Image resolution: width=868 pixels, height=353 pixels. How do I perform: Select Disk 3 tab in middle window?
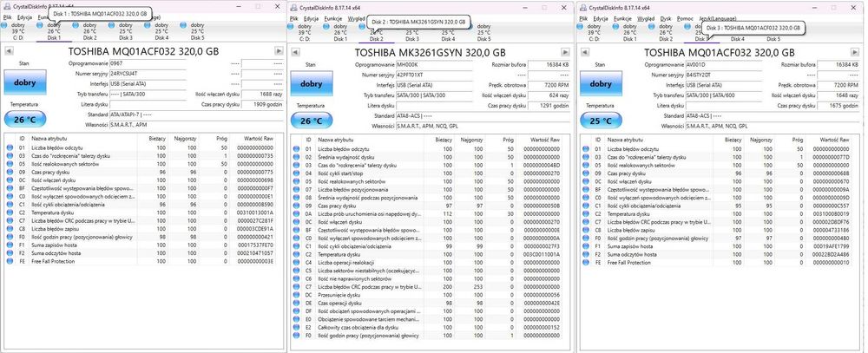tap(412, 33)
